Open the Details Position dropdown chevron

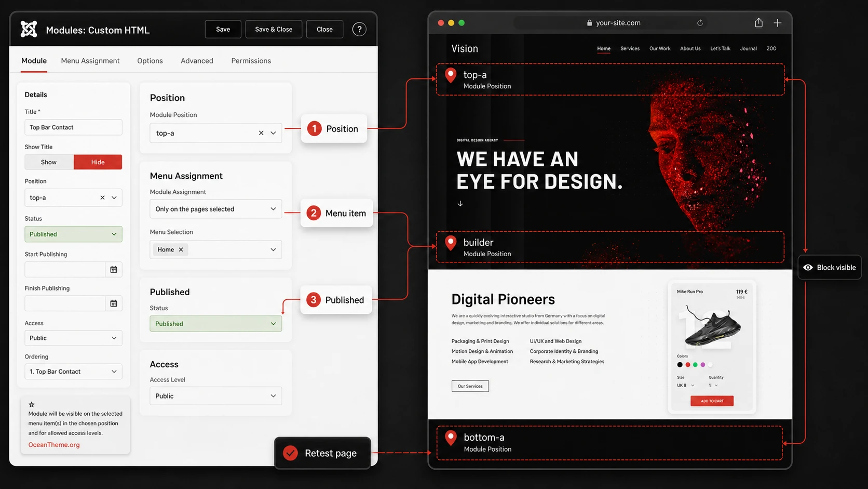pyautogui.click(x=114, y=197)
